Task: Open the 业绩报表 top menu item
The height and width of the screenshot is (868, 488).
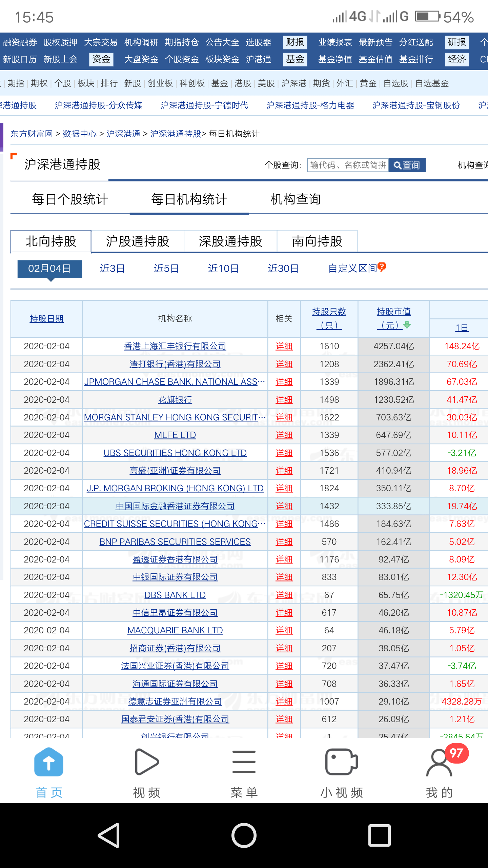Action: [335, 42]
